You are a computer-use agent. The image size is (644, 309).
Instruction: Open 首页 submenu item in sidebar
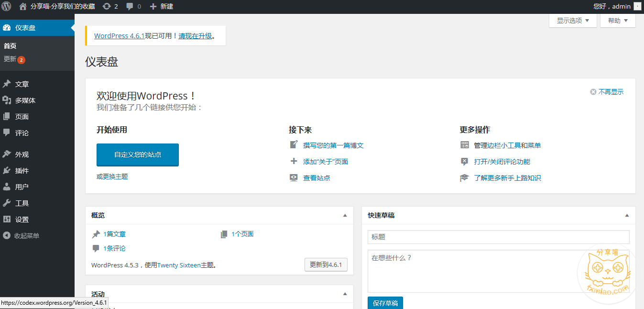pos(10,46)
